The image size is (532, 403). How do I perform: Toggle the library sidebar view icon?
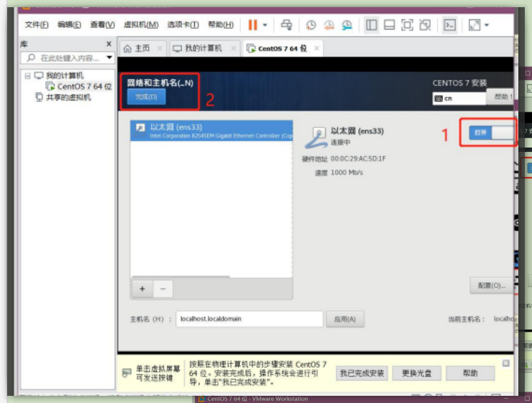pos(371,24)
